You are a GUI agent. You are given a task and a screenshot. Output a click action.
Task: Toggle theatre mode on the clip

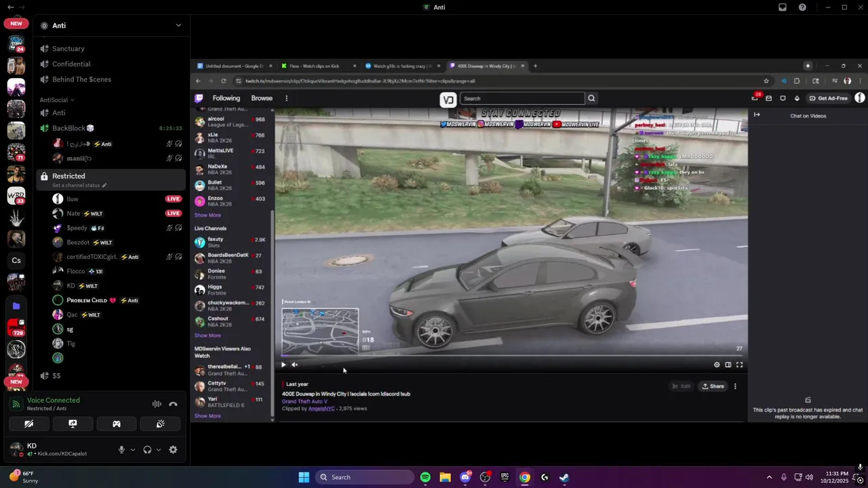tap(728, 365)
